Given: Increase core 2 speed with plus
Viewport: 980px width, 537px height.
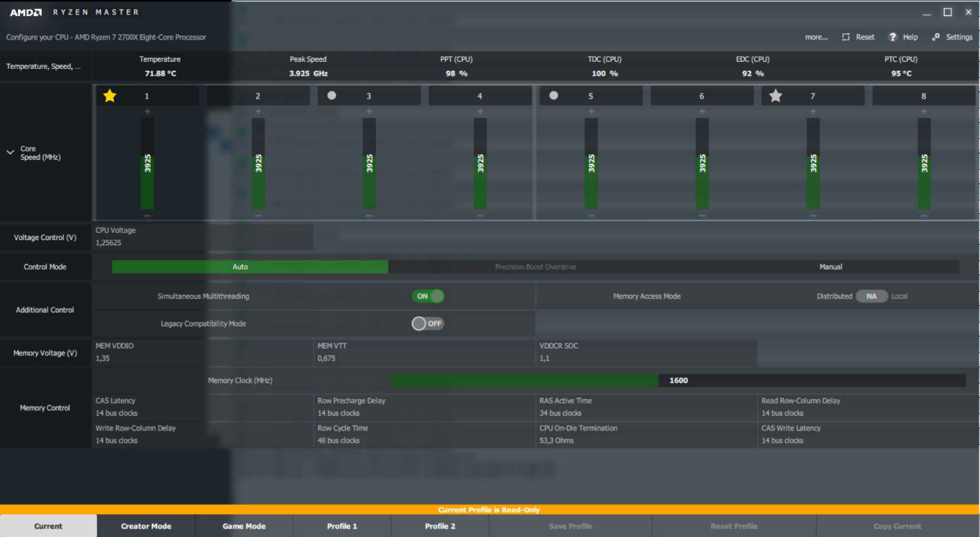Looking at the screenshot, I should pos(258,111).
